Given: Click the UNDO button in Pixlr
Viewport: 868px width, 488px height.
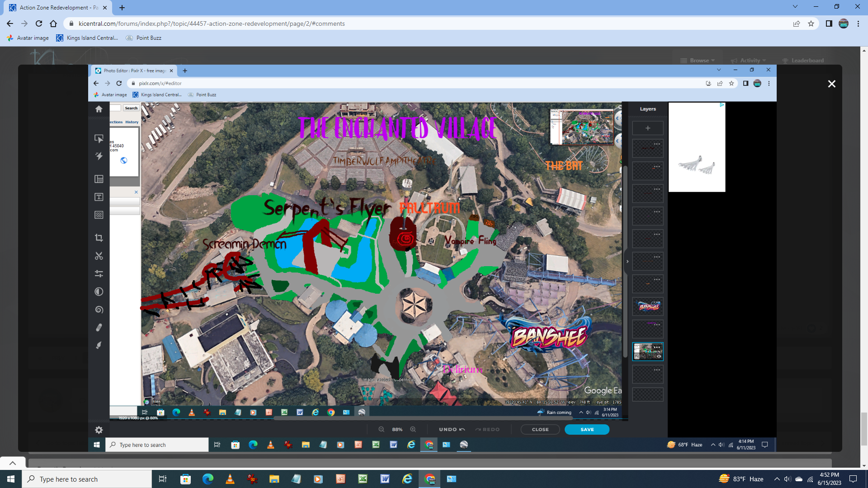Looking at the screenshot, I should (452, 429).
